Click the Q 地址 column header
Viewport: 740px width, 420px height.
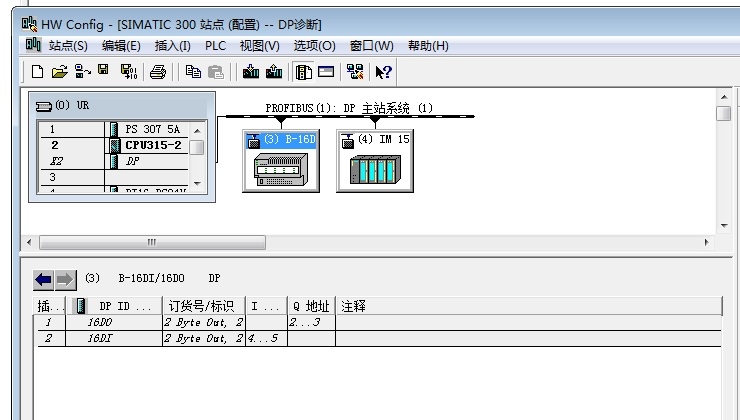tap(311, 306)
